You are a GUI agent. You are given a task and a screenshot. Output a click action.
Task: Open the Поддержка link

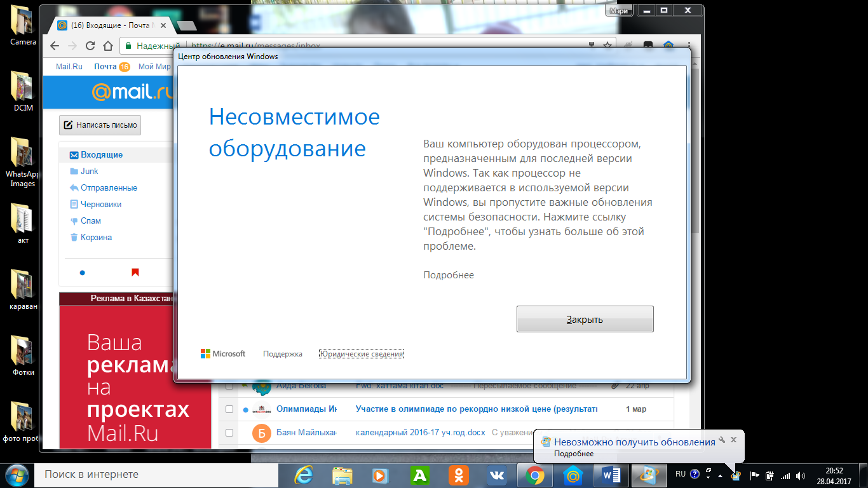coord(283,354)
